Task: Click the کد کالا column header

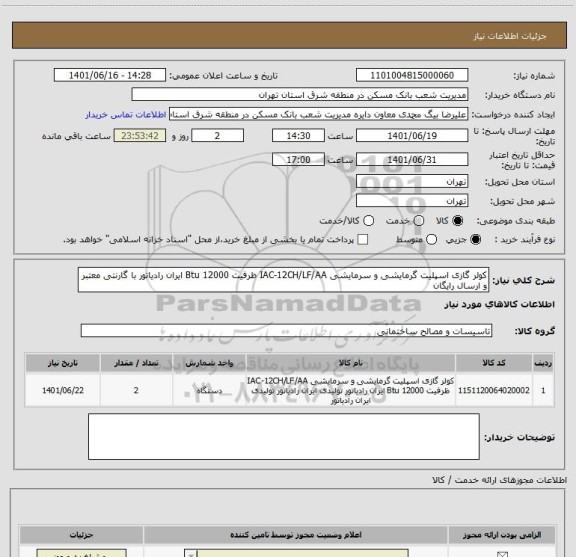Action: coord(494,363)
